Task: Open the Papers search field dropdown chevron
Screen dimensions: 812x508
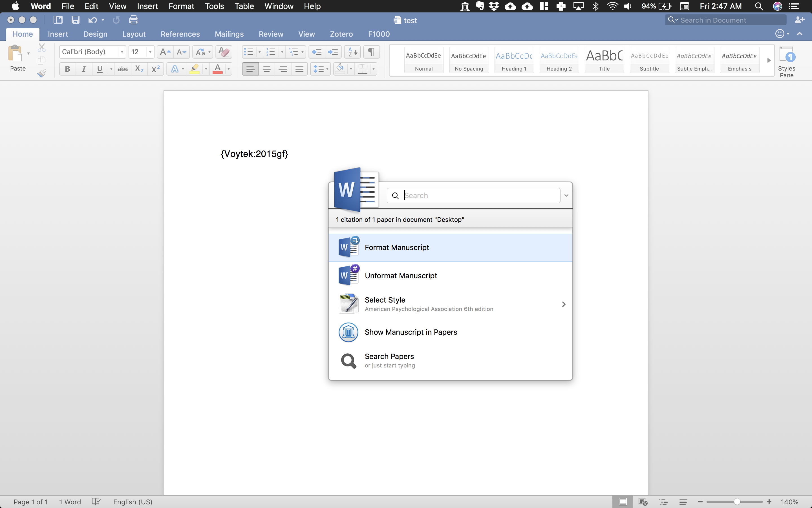Action: (x=566, y=196)
